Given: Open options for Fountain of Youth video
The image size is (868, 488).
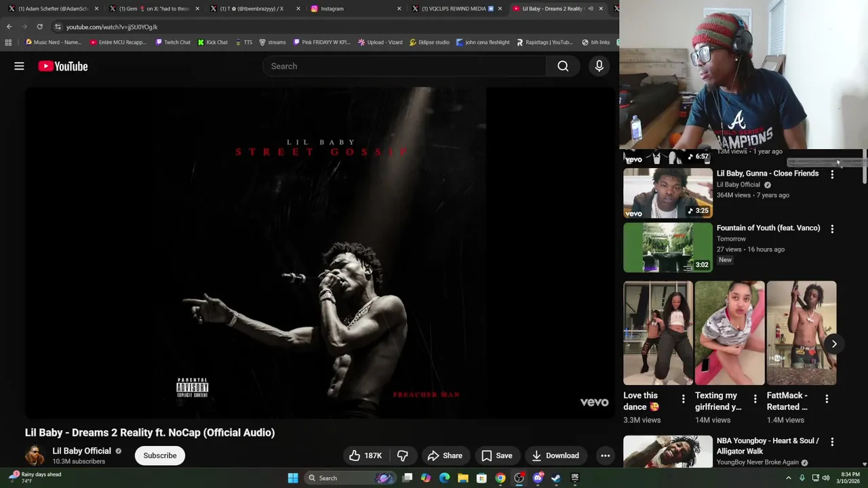Looking at the screenshot, I should [x=832, y=229].
